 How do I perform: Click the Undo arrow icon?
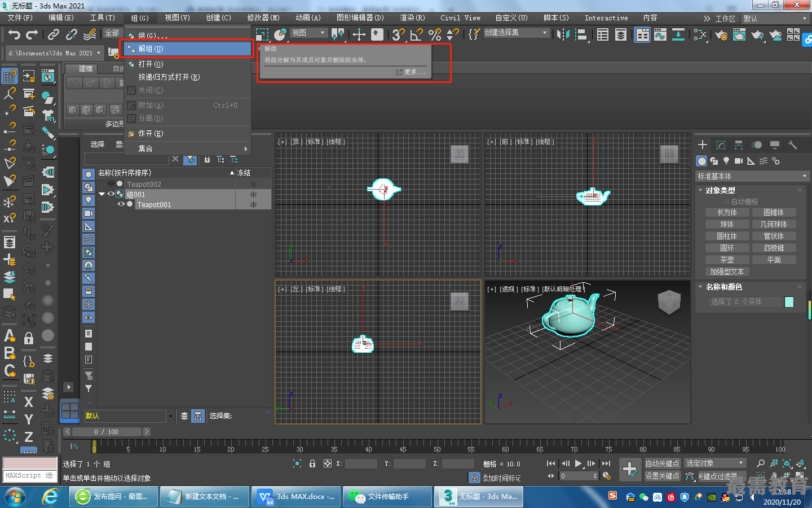(14, 35)
